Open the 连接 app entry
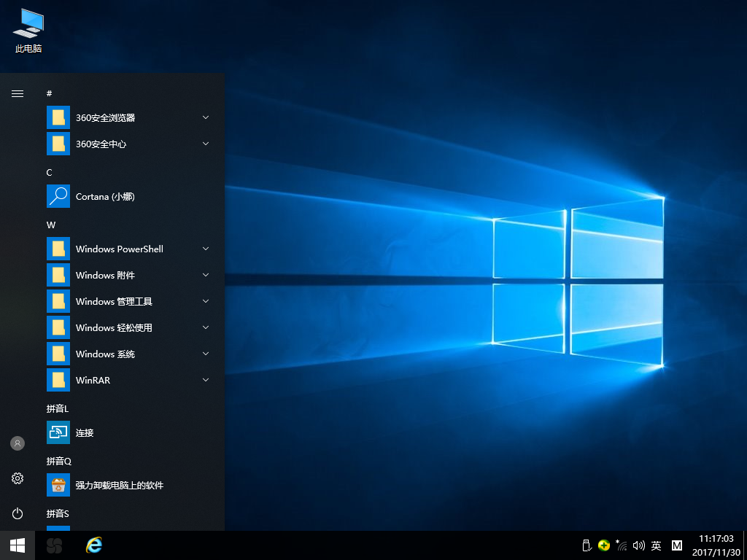 (85, 432)
